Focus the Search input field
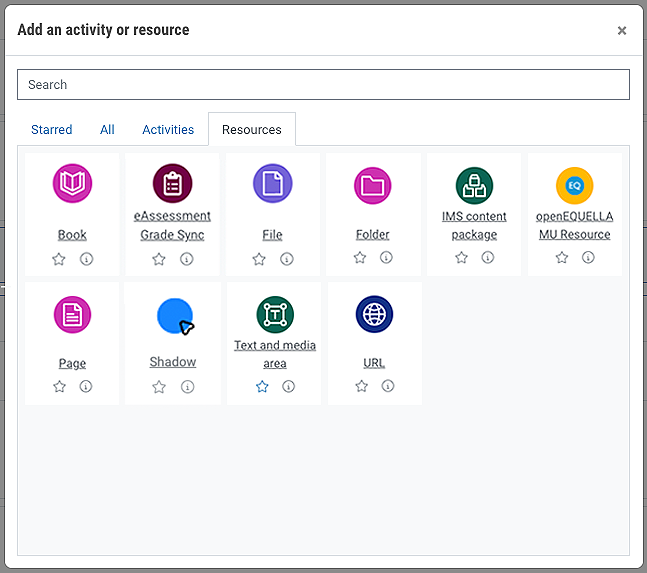This screenshot has height=573, width=647. (x=323, y=85)
